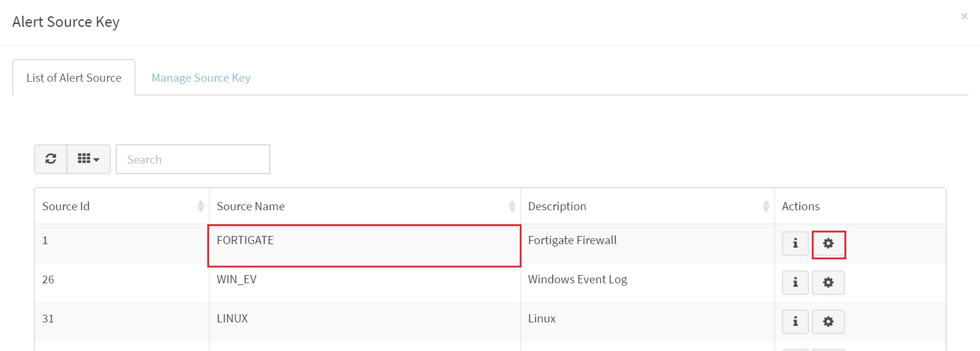Open info for WIN_EV source
The height and width of the screenshot is (351, 980).
click(x=795, y=283)
